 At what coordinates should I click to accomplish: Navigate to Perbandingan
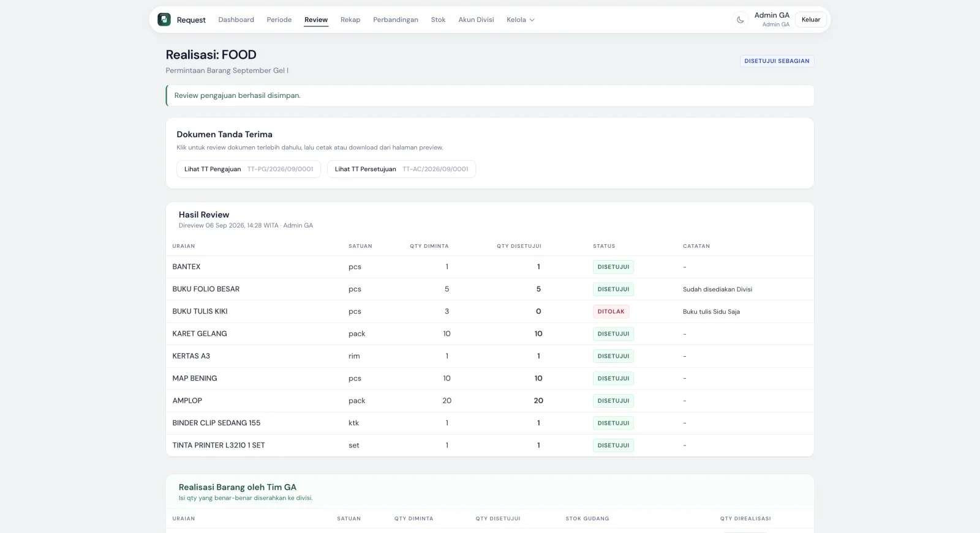pos(396,20)
